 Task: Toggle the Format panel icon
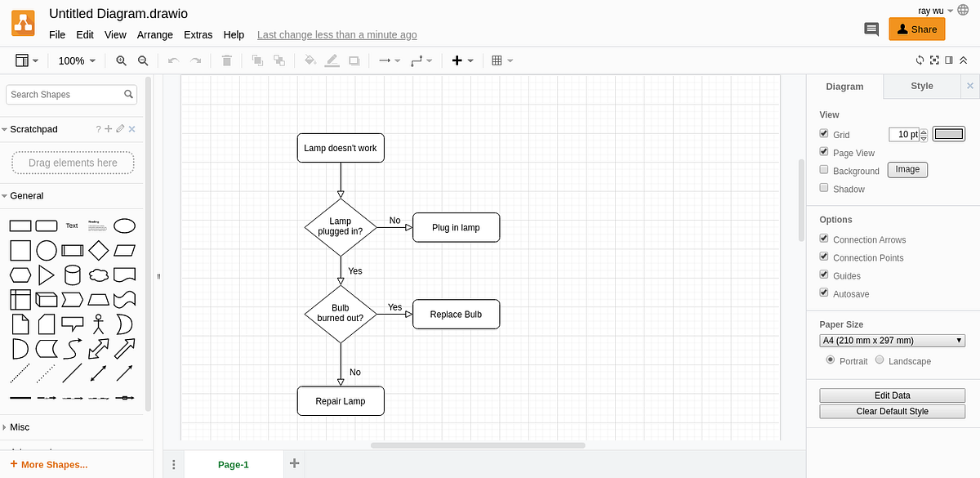tap(948, 60)
